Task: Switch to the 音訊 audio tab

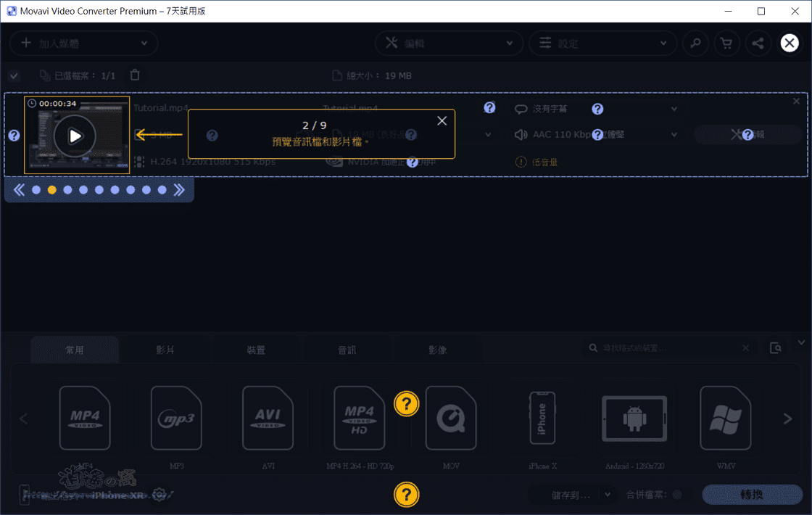Action: click(347, 350)
